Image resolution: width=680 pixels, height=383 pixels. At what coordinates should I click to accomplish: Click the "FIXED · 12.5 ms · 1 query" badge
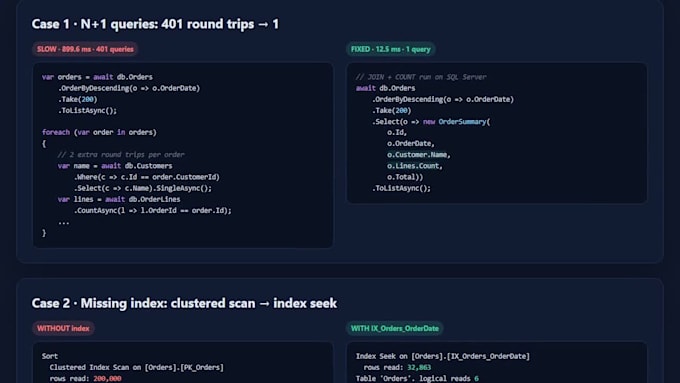(390, 49)
